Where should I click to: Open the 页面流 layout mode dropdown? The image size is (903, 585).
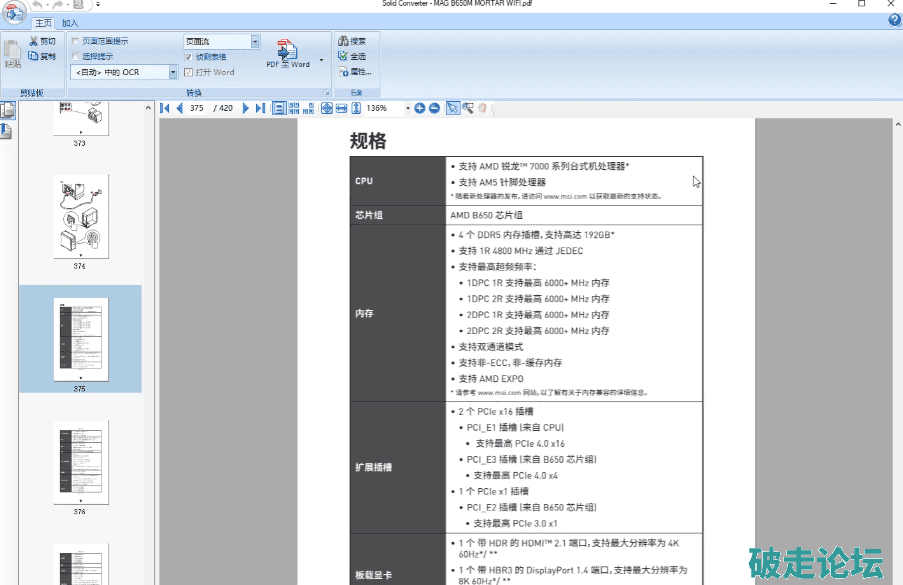[255, 41]
